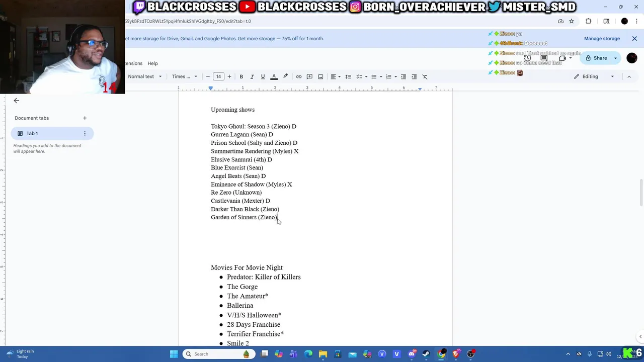Decrease indent of the paragraph
The image size is (644, 362).
pyautogui.click(x=403, y=76)
